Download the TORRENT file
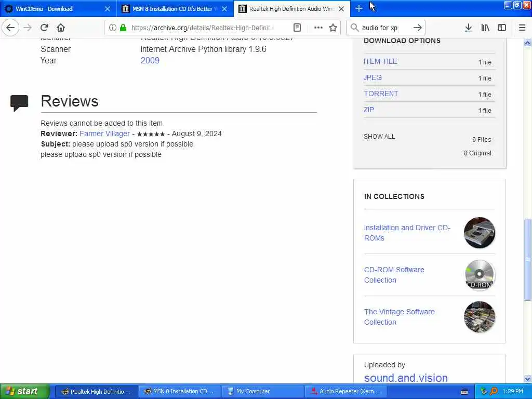 [x=381, y=94]
